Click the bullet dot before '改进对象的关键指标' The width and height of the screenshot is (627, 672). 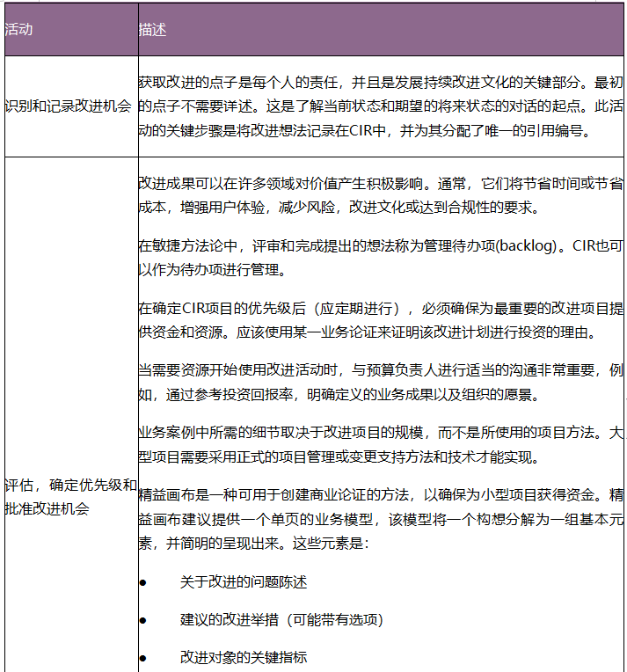(x=143, y=658)
